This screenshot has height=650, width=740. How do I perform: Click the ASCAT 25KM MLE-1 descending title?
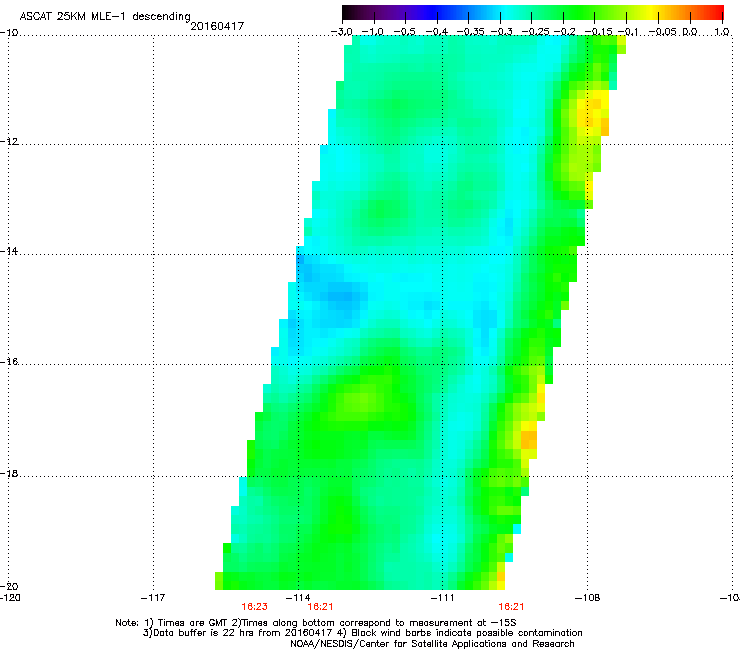[105, 16]
